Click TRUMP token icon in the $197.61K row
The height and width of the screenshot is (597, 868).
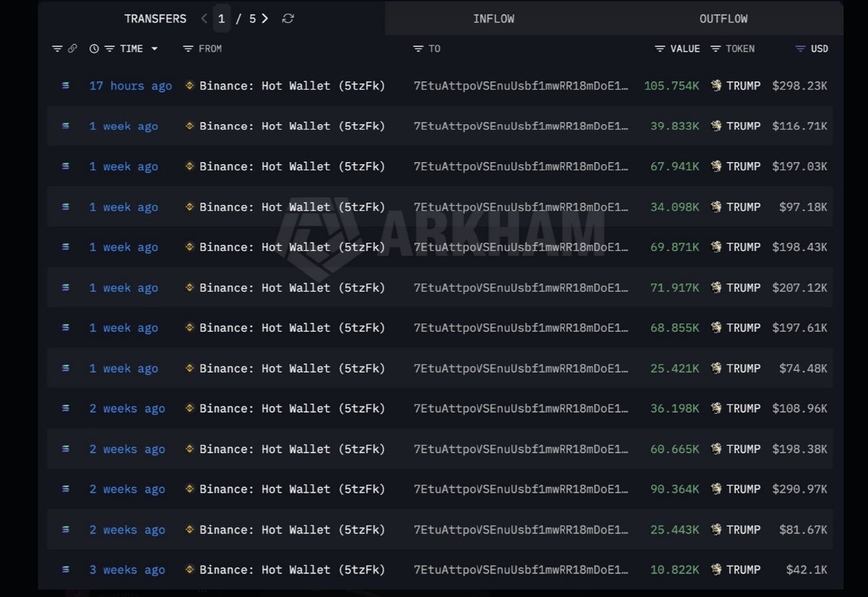pos(716,327)
